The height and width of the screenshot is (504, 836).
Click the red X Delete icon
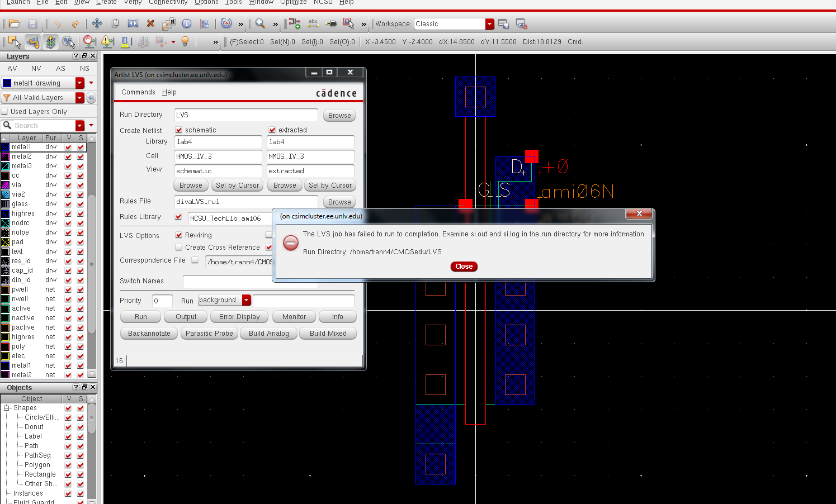[150, 23]
